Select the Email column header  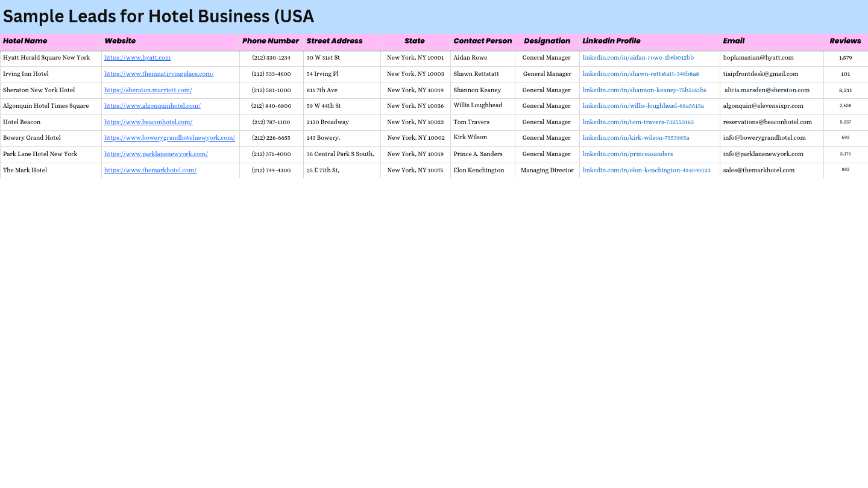(734, 41)
